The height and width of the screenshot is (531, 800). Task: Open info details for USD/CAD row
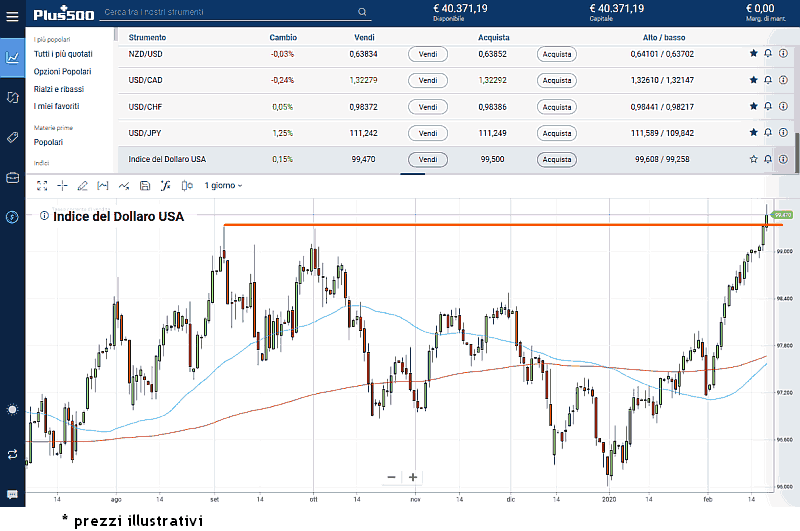(x=783, y=80)
